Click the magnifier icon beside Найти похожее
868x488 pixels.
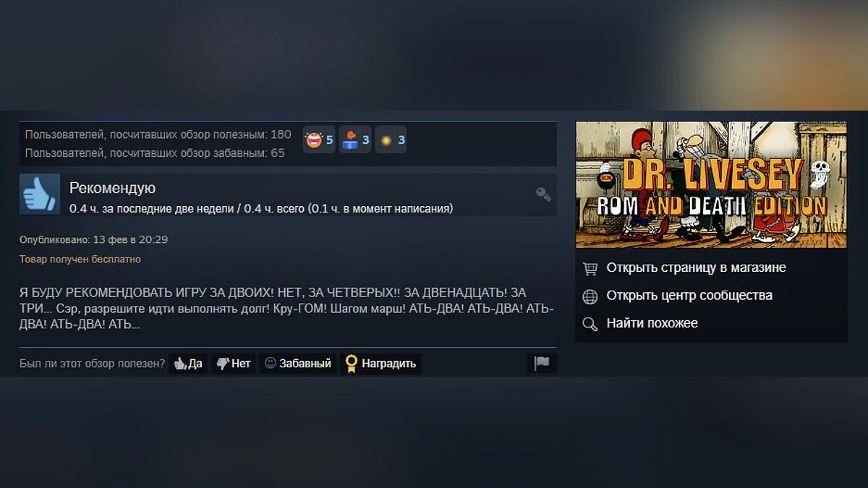(x=590, y=324)
